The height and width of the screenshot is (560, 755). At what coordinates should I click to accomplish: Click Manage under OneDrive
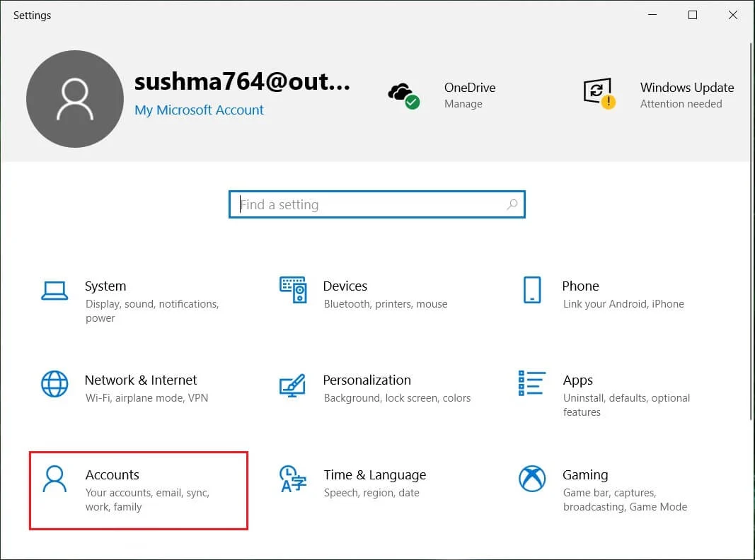click(463, 104)
